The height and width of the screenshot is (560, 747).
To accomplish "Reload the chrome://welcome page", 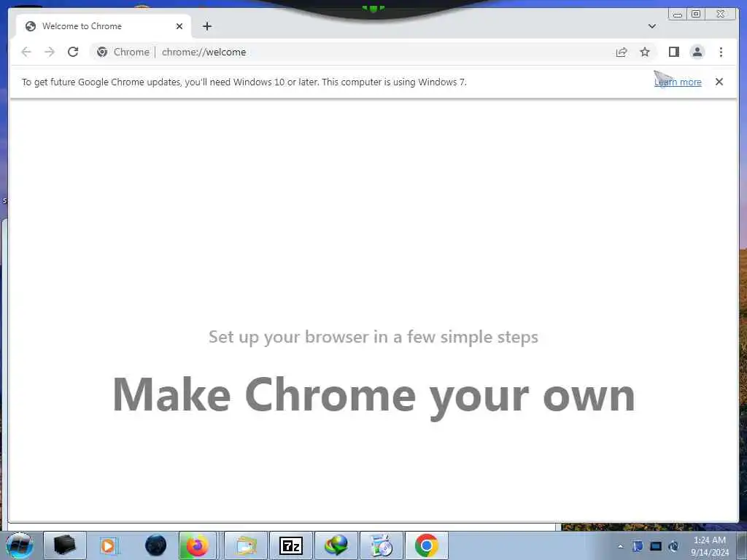I will [x=73, y=52].
